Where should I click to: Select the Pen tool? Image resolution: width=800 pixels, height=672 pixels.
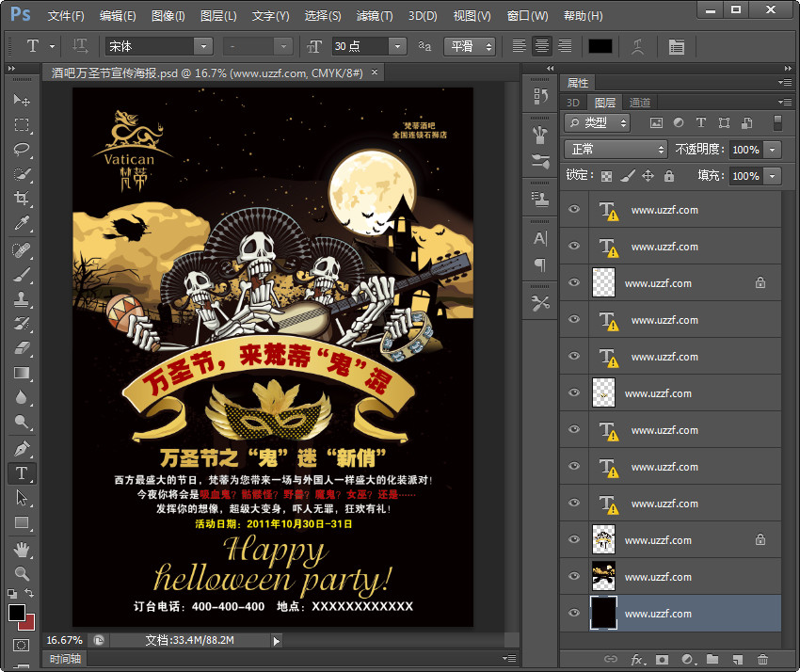coord(21,448)
